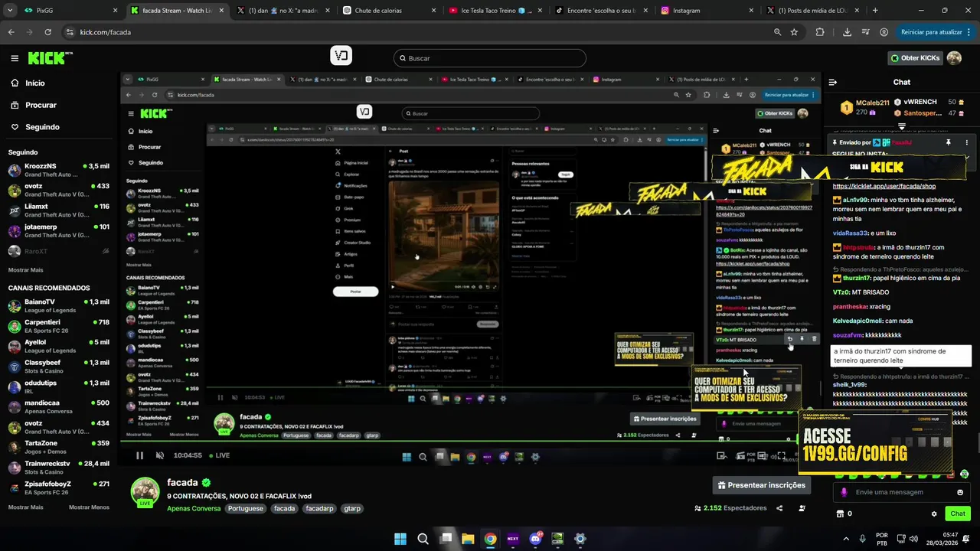Open the volume icon in the Windows system tray
The image size is (980, 551).
tap(912, 539)
